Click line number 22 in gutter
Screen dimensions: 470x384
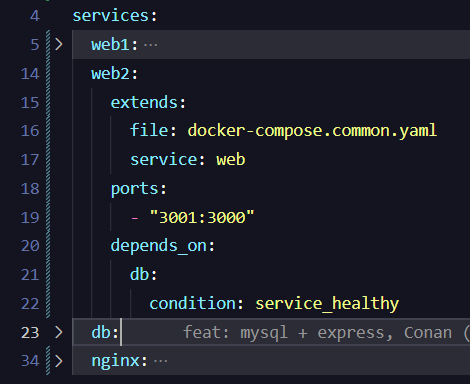pos(30,304)
